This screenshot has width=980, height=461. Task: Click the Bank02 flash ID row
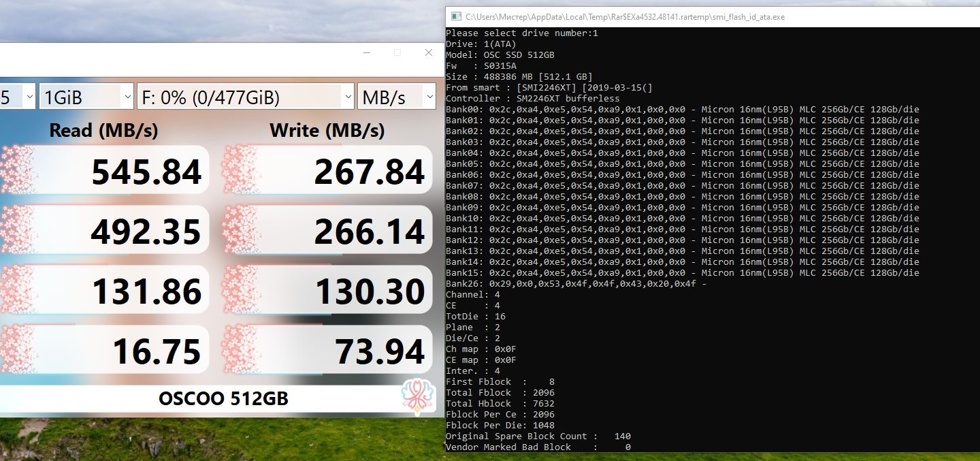click(x=683, y=131)
